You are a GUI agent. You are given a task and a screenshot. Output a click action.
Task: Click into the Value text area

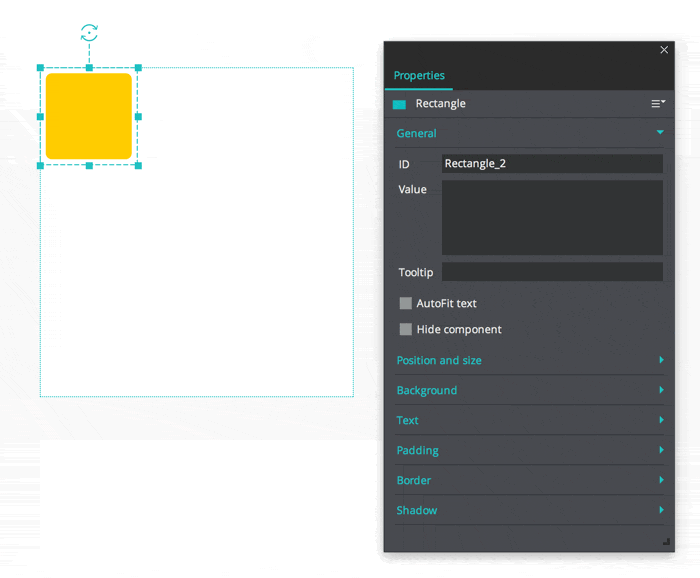[552, 217]
